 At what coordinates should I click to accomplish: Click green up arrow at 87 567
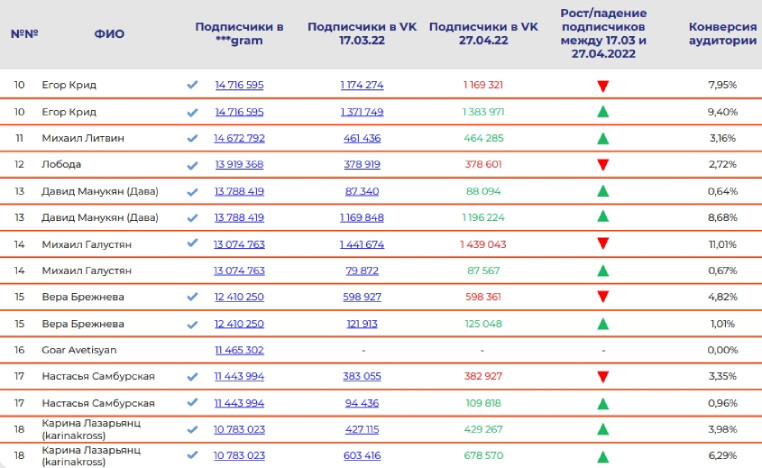click(602, 271)
